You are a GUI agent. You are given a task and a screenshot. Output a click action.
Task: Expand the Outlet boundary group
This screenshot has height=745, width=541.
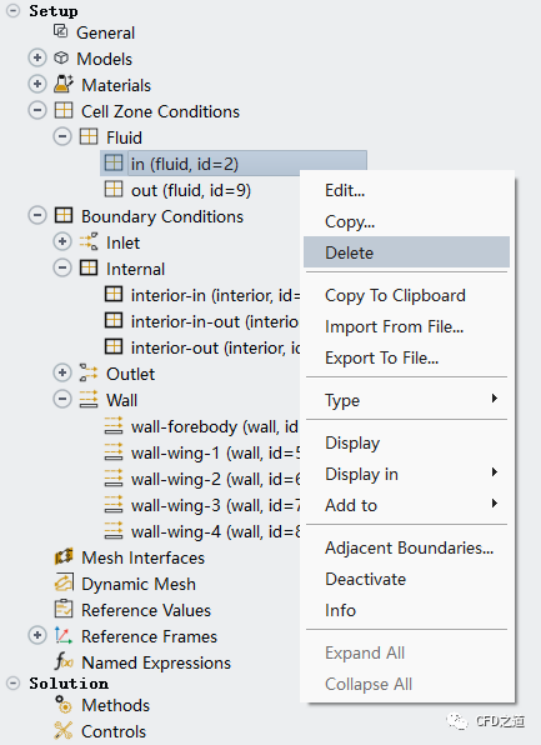click(62, 373)
